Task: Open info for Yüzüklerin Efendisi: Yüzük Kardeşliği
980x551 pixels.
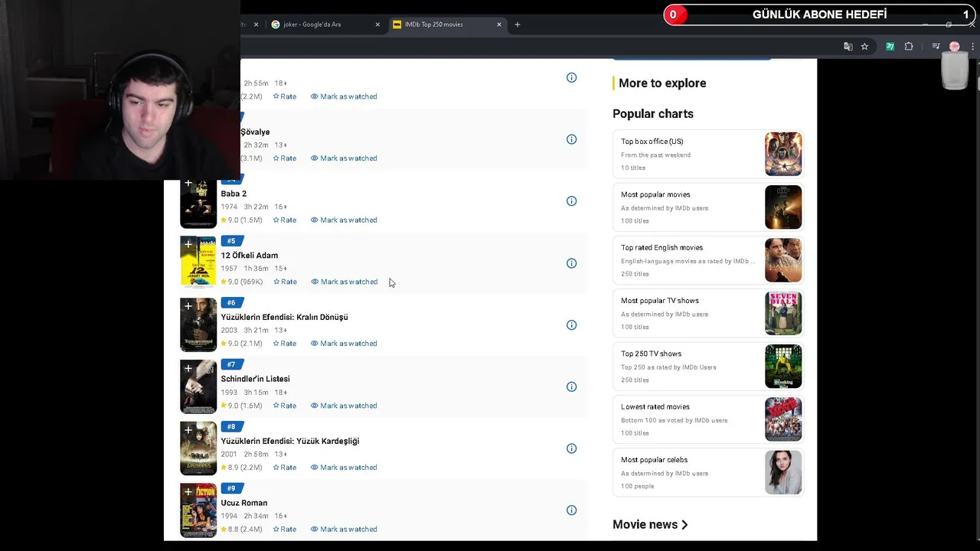Action: [x=571, y=448]
